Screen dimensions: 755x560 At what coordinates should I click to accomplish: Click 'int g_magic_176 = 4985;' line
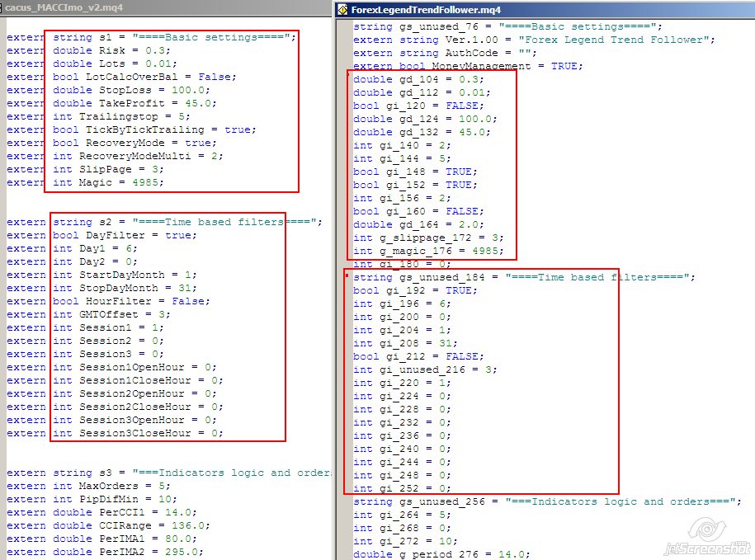428,251
